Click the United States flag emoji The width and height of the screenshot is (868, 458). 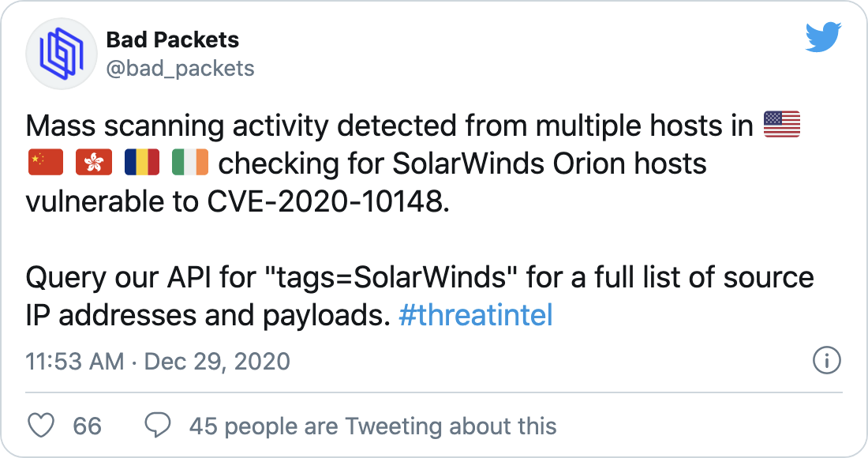click(x=782, y=125)
